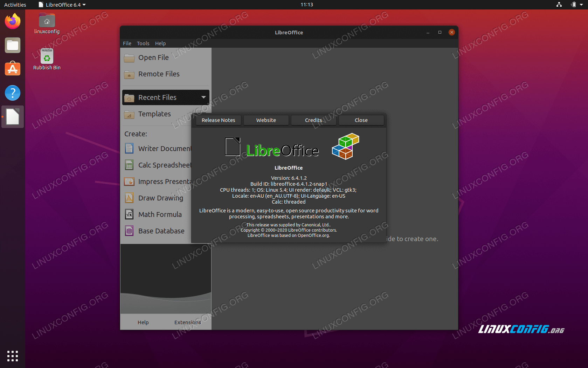Click the Math Formula label
Viewport: 588px width, 368px height.
coord(160,214)
